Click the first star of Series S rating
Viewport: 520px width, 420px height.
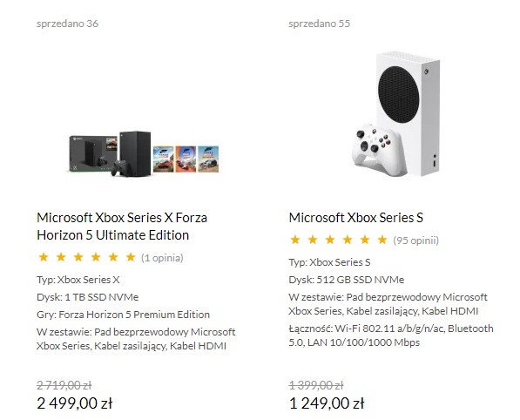295,240
